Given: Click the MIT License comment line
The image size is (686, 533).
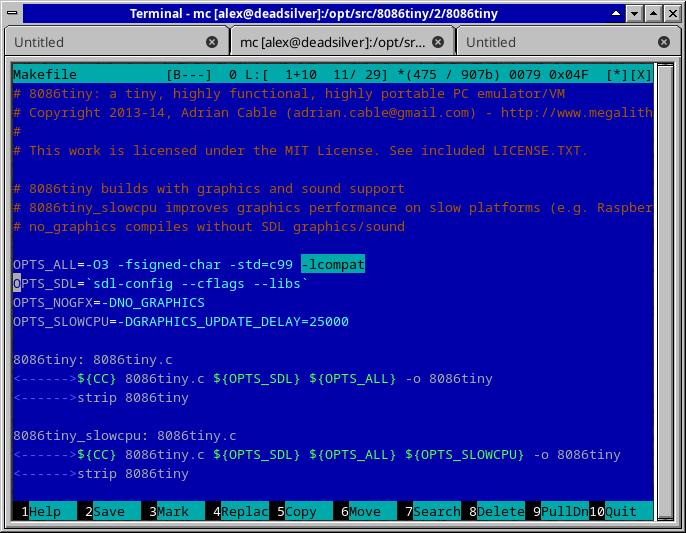Looking at the screenshot, I should [300, 151].
